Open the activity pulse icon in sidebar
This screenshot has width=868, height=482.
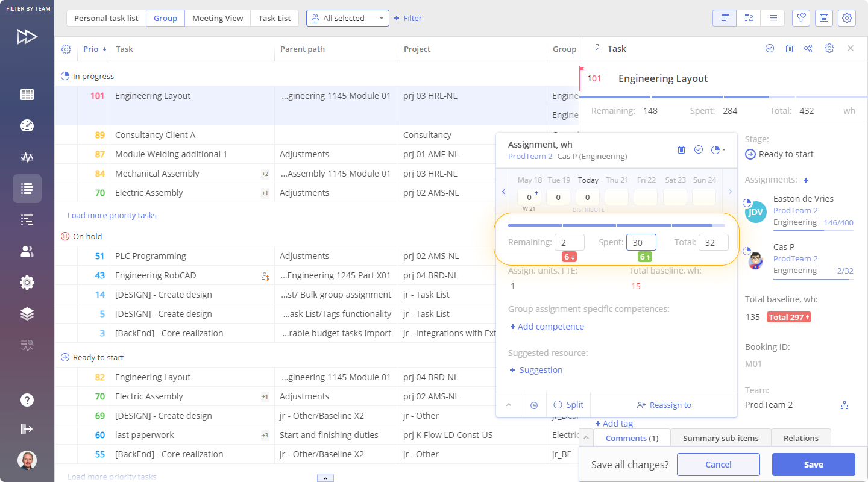[x=27, y=157]
